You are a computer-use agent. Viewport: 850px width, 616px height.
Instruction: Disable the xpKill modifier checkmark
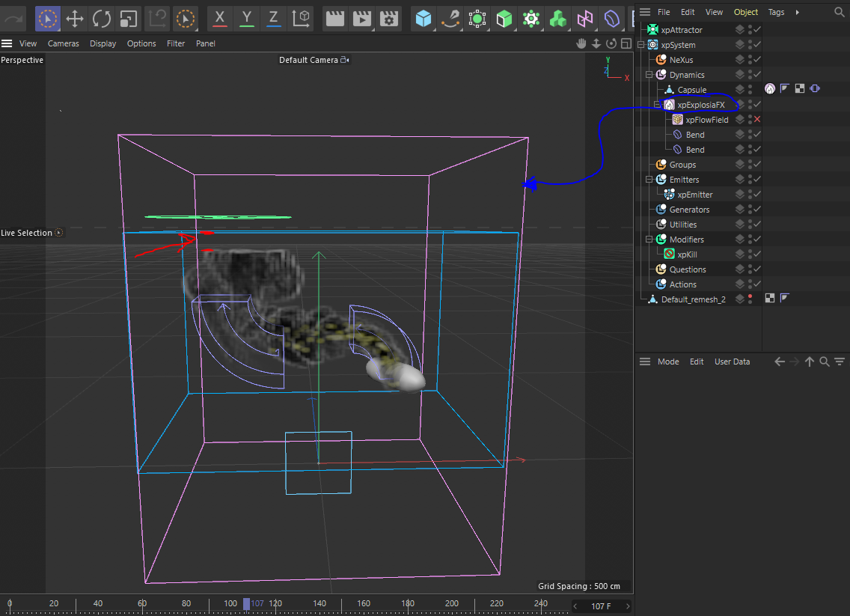point(757,254)
